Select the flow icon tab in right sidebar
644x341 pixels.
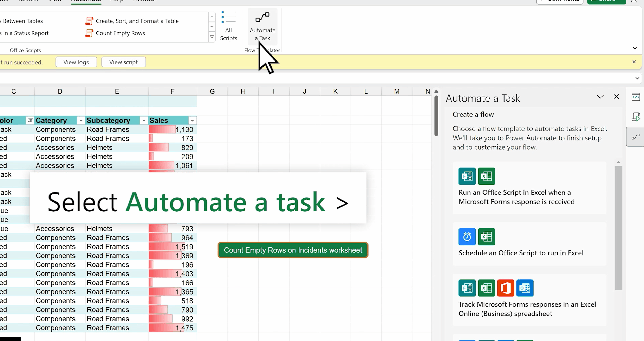click(x=636, y=136)
